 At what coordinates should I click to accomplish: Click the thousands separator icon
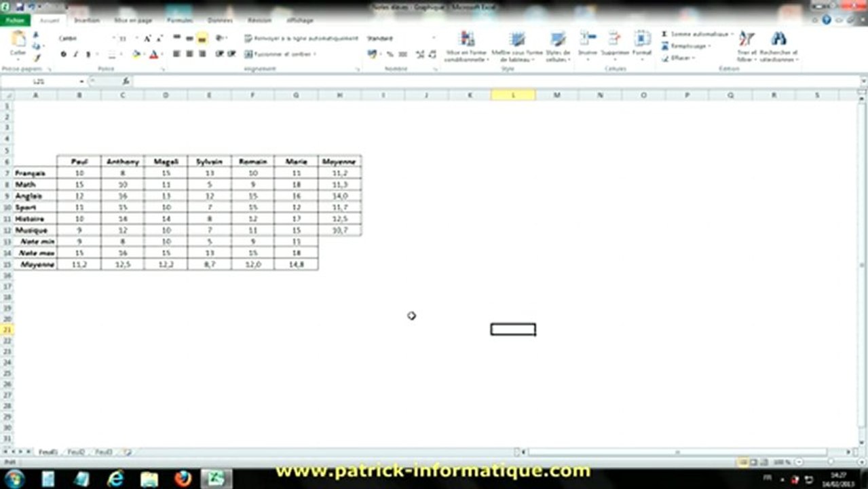point(403,54)
